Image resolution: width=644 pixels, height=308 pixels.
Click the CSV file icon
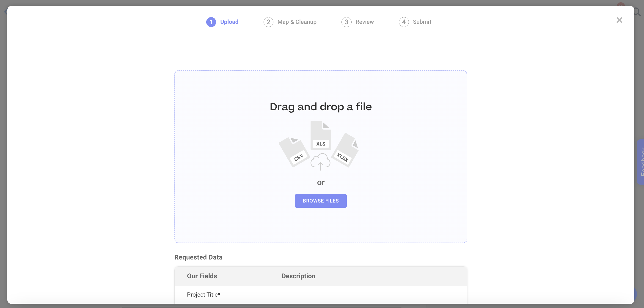click(x=294, y=152)
